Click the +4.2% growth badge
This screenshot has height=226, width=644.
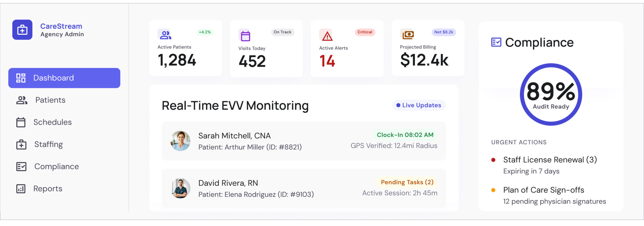[205, 32]
